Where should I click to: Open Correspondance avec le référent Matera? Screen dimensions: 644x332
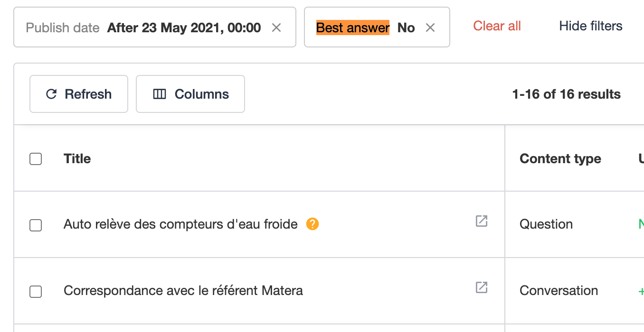(183, 290)
